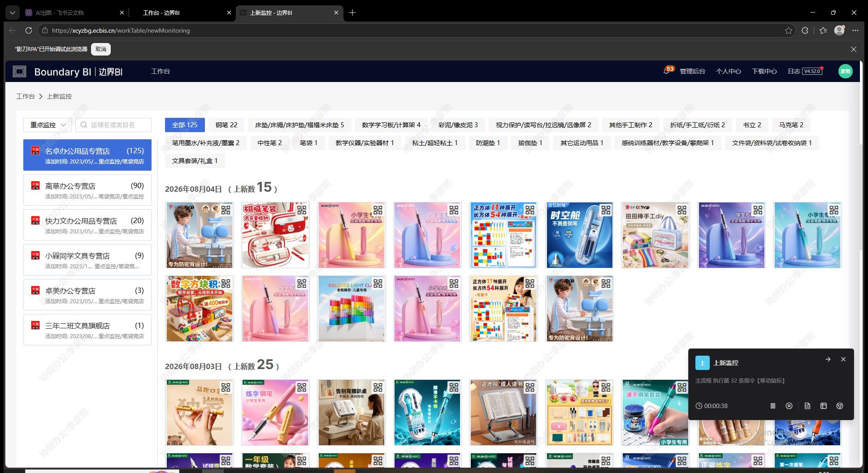Viewport: 868px width, 473px height.
Task: Open the notification bell with 53 badge
Action: (667, 71)
